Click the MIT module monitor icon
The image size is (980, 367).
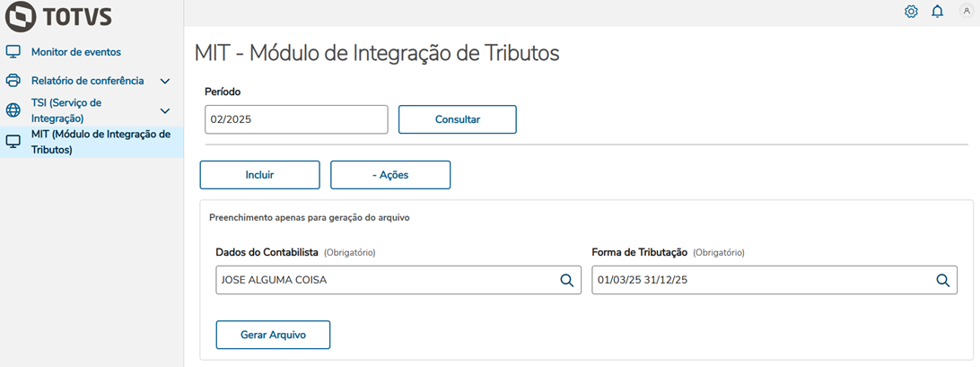13,142
